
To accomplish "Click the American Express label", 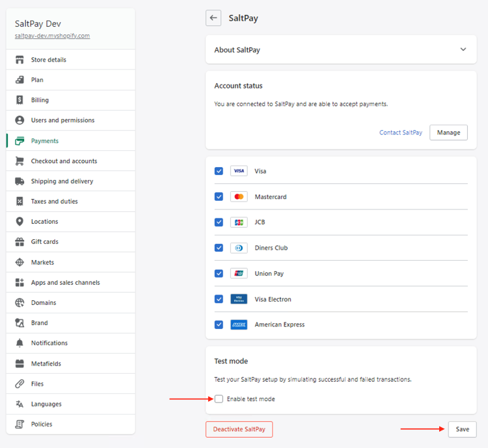I will [280, 324].
